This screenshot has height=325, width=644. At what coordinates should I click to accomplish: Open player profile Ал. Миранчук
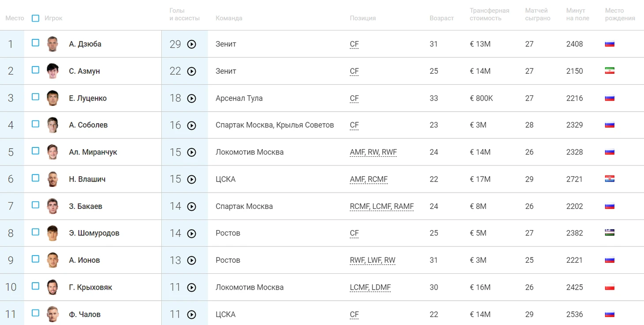coord(93,152)
